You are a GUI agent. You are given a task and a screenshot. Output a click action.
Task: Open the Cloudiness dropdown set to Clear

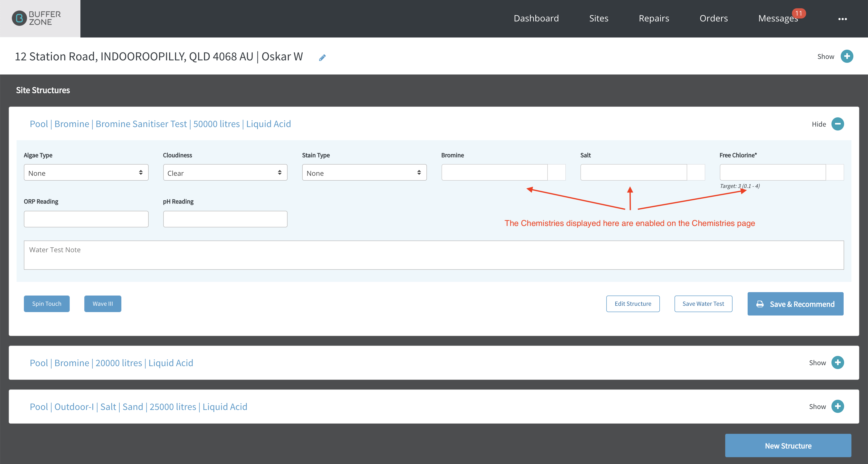[225, 173]
